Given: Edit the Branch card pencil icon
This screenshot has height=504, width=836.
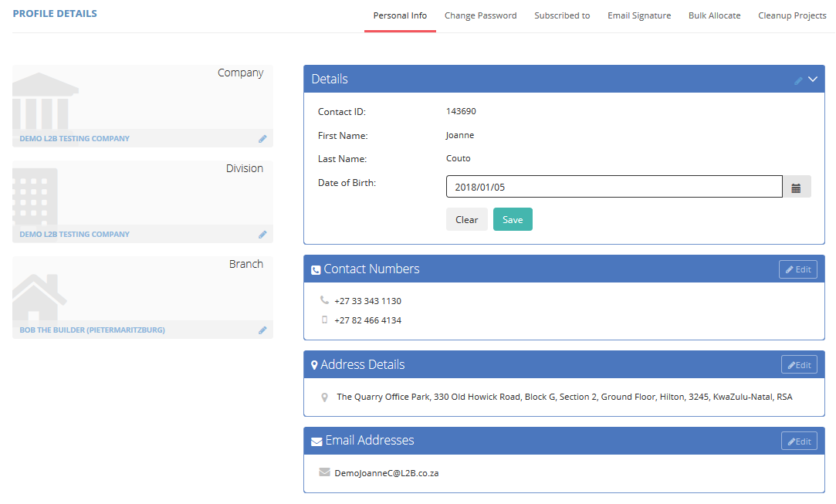Looking at the screenshot, I should tap(262, 330).
